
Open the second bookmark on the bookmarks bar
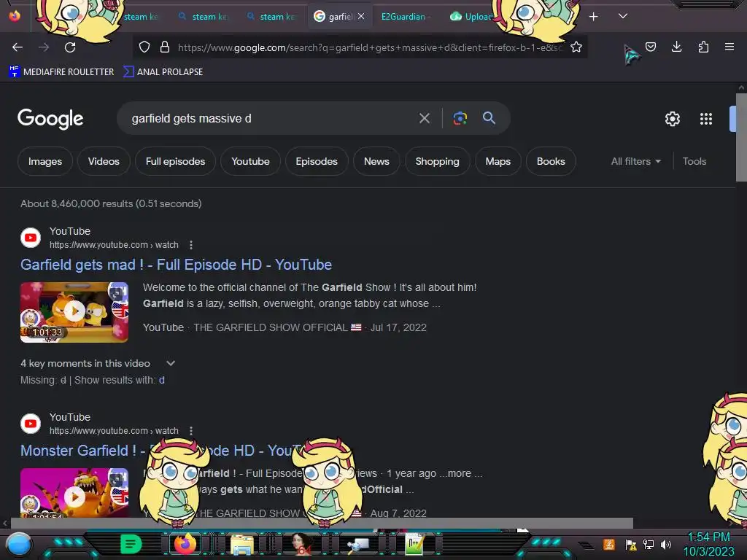(163, 72)
